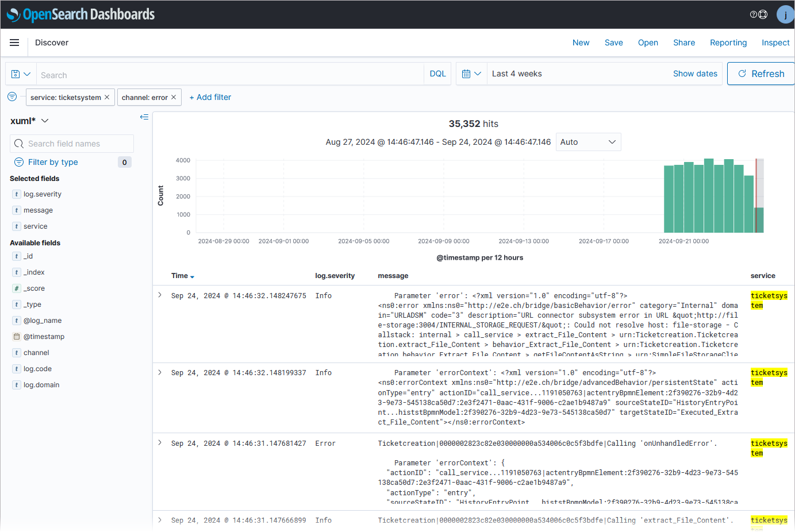Screen dimensions: 795x532
Task: Click the tallest histogram bar
Action: (x=709, y=195)
